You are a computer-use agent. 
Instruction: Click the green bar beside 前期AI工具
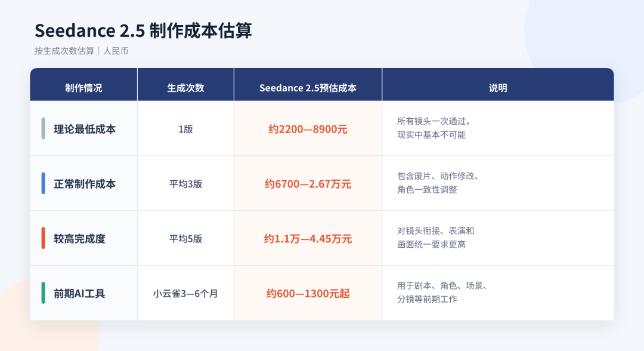[43, 293]
